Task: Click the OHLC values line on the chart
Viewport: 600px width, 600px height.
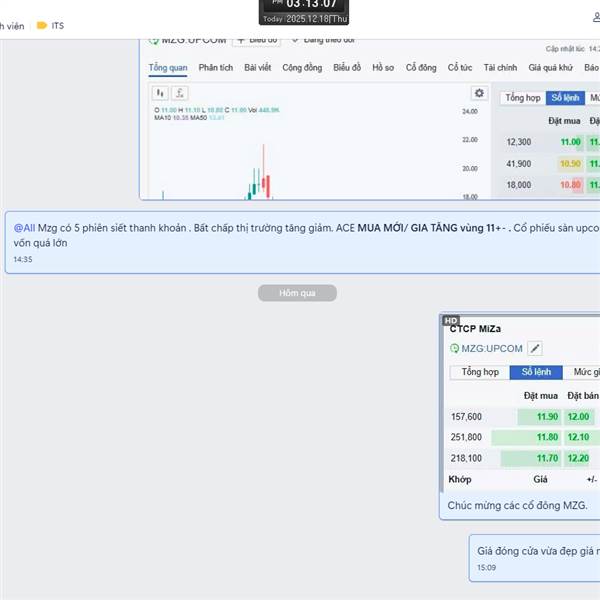Action: click(x=217, y=110)
